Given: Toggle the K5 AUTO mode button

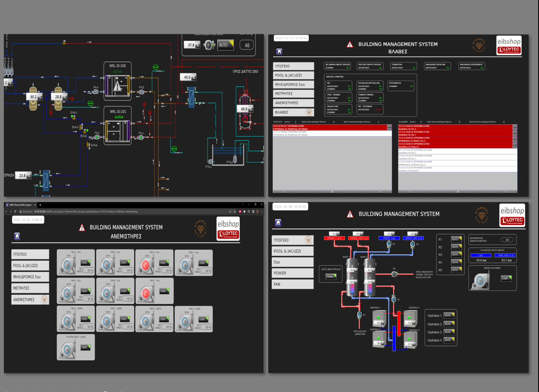Looking at the screenshot, I should [x=456, y=270].
